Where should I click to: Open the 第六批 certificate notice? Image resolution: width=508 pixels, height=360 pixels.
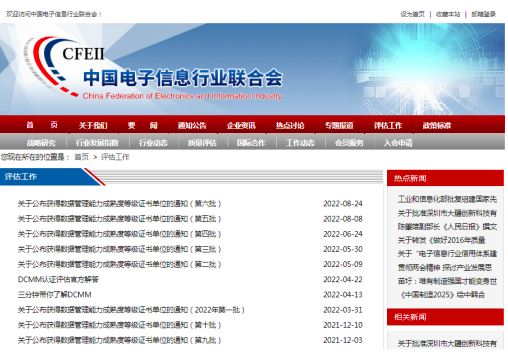click(119, 204)
